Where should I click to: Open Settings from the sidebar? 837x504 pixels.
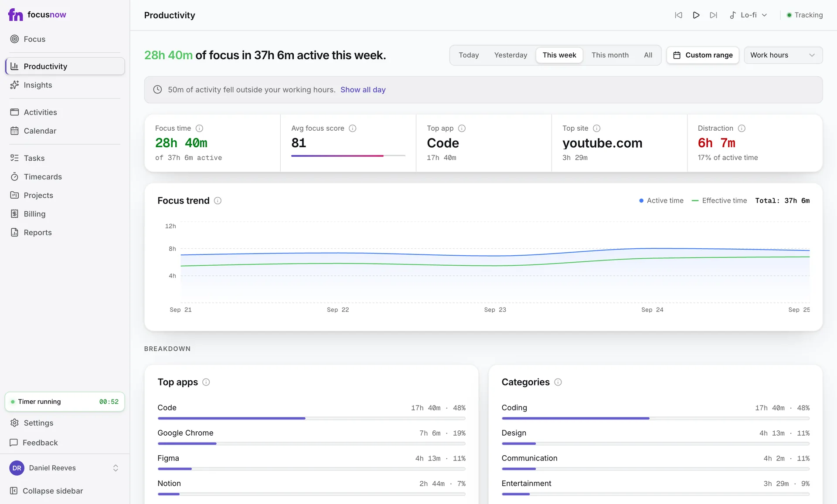coord(65,423)
